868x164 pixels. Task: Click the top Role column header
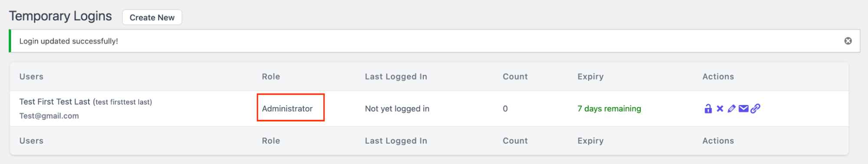pos(271,76)
